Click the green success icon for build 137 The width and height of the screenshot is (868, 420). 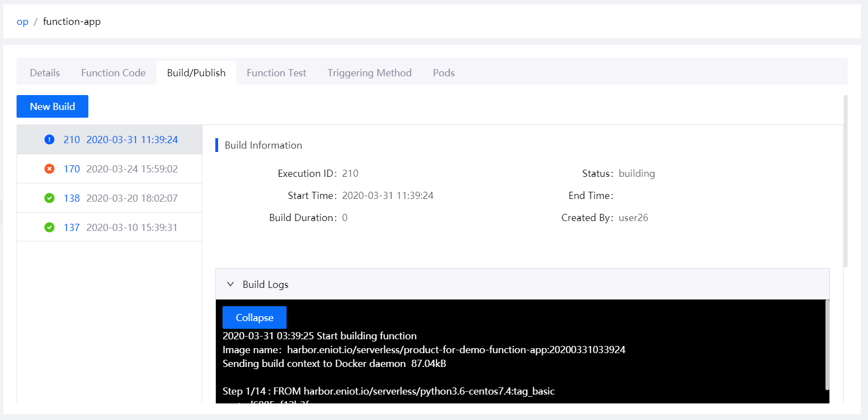(x=49, y=228)
